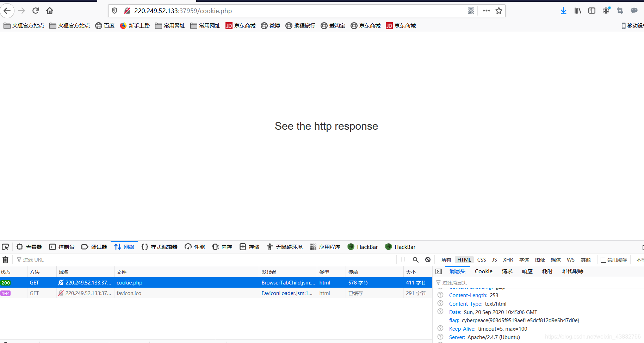Open the 百度 bookmark
The height and width of the screenshot is (343, 644).
click(105, 26)
